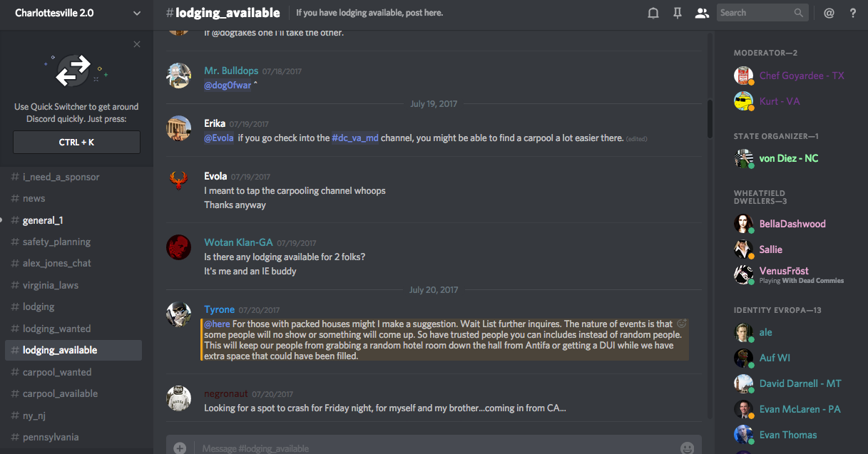The height and width of the screenshot is (454, 868).
Task: Open Wotan Klan-GA's avatar
Action: coord(178,247)
